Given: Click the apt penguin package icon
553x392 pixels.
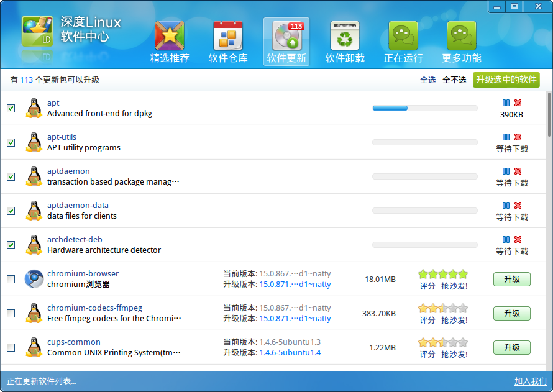Looking at the screenshot, I should tap(34, 108).
